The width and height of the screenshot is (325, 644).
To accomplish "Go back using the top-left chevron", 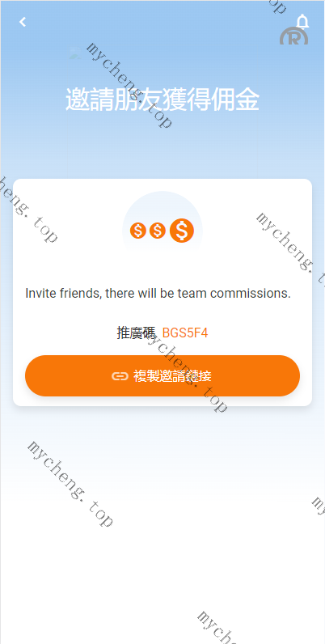I will (23, 22).
